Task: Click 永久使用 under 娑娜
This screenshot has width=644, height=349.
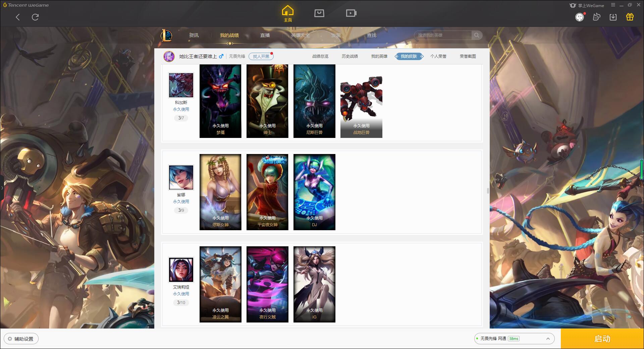Action: tap(181, 202)
